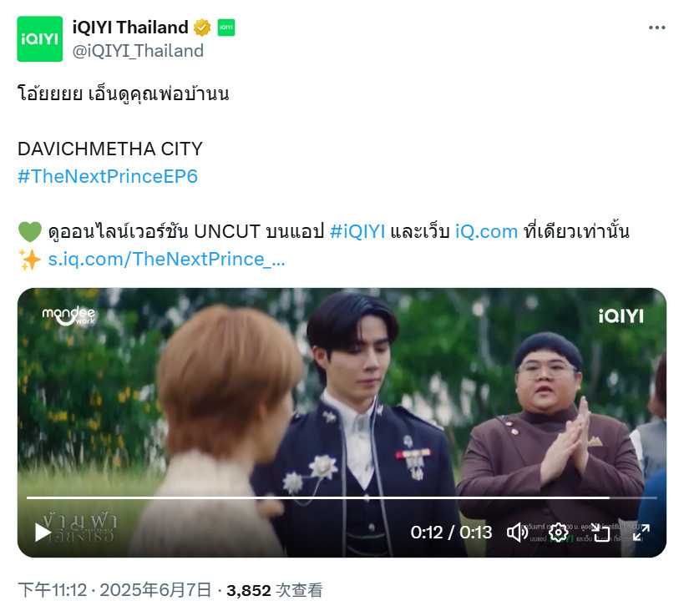
Task: Toggle picture-in-picture mini player icon
Action: (600, 533)
